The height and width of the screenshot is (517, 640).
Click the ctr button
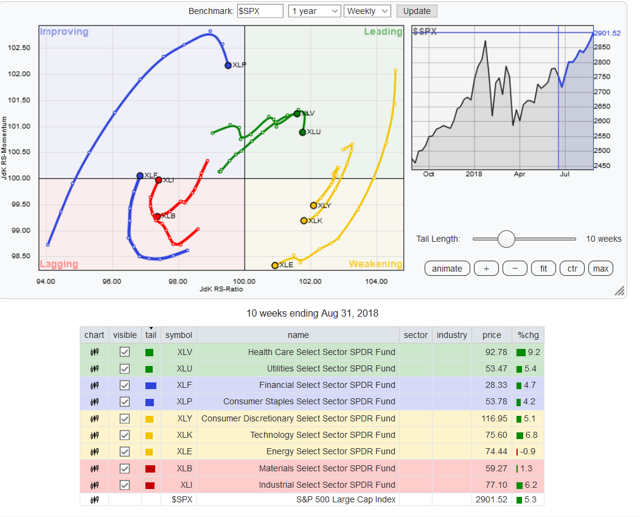point(572,268)
